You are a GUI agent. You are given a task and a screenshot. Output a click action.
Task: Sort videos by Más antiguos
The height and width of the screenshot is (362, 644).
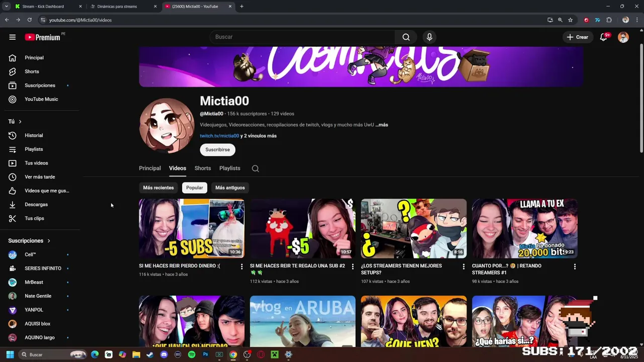pos(230,188)
